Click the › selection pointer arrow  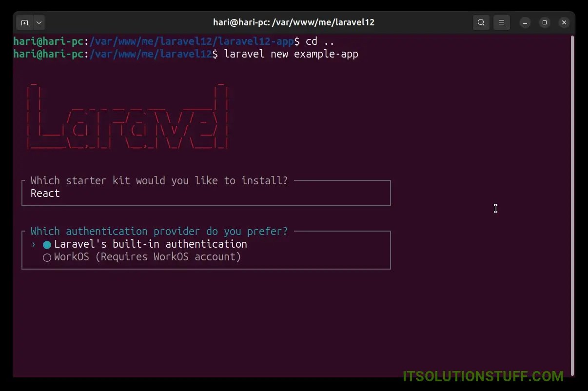click(x=34, y=244)
